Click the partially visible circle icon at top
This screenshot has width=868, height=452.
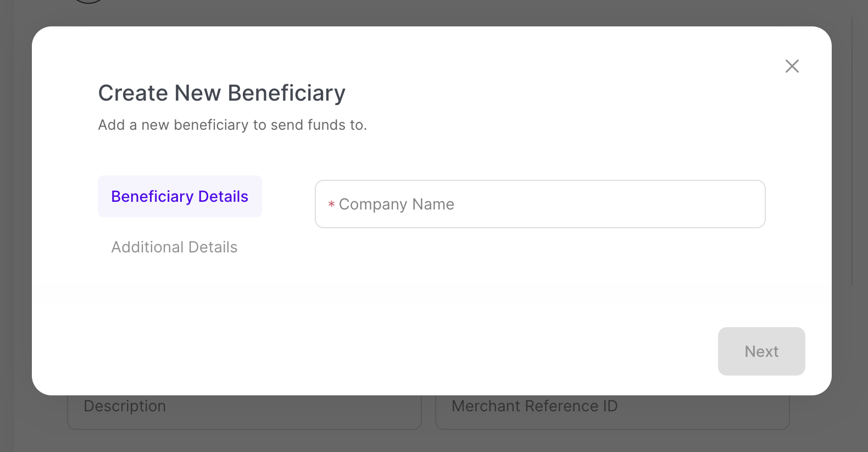tap(88, 2)
